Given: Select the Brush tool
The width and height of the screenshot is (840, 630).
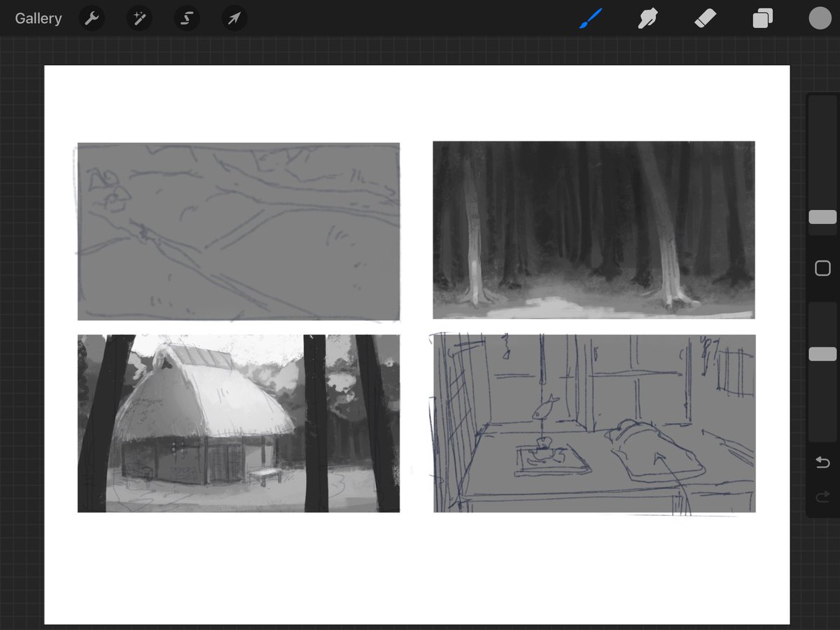Looking at the screenshot, I should [x=591, y=18].
